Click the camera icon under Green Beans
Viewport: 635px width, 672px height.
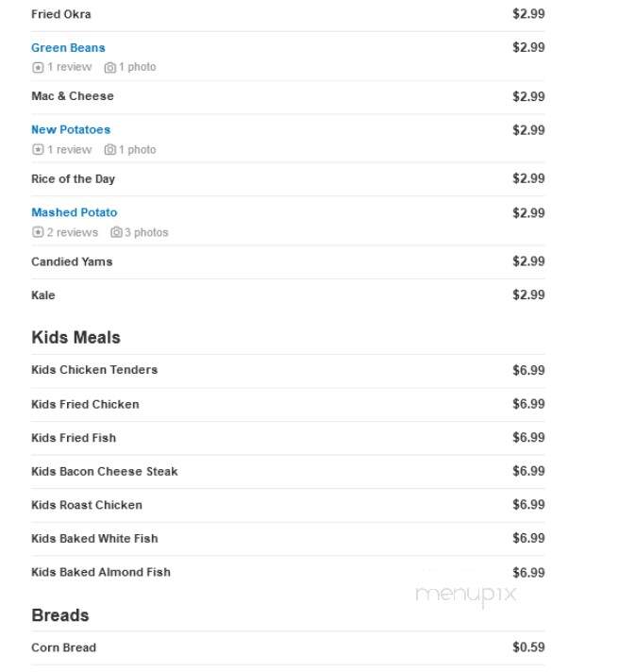point(110,67)
